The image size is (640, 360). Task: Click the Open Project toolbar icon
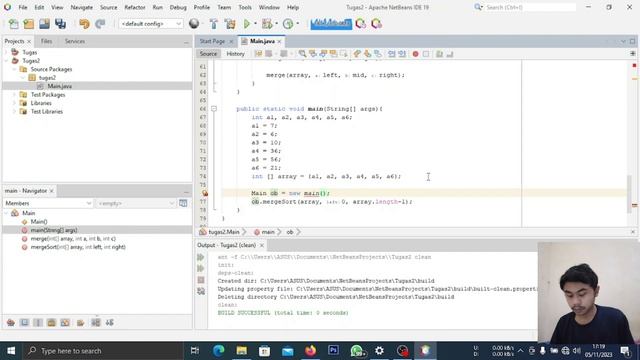pos(44,24)
